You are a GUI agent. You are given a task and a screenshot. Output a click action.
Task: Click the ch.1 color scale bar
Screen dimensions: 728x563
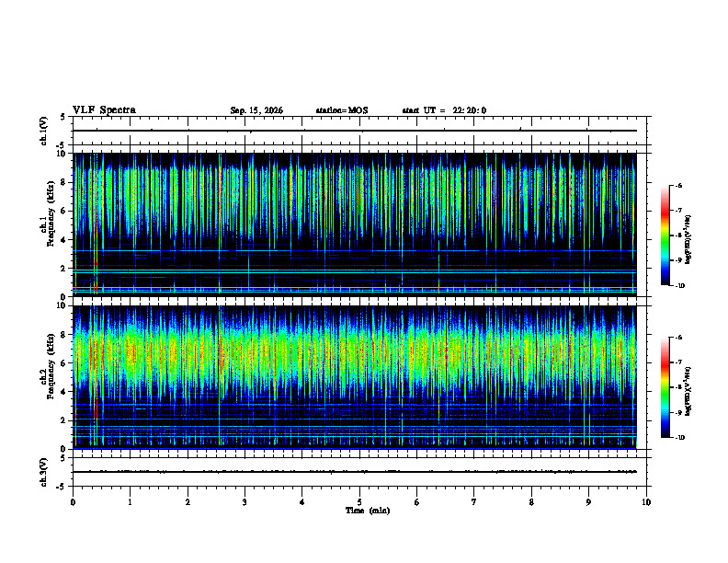coord(665,236)
